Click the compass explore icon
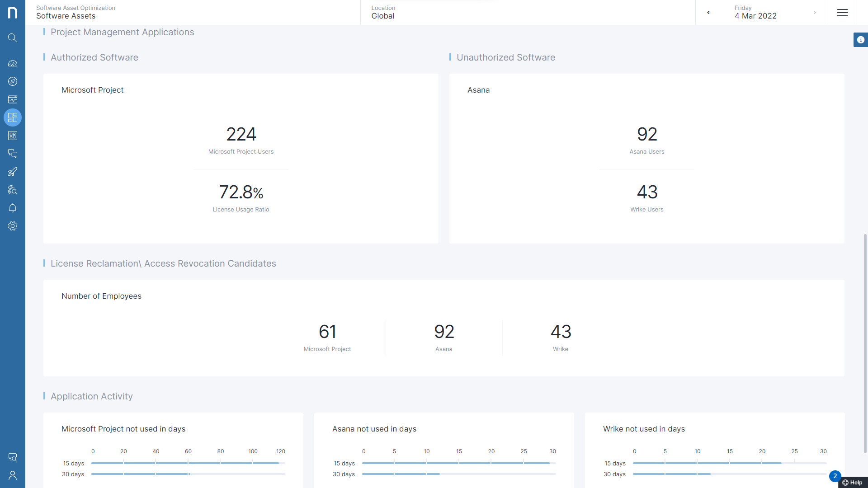This screenshot has width=868, height=488. point(13,81)
